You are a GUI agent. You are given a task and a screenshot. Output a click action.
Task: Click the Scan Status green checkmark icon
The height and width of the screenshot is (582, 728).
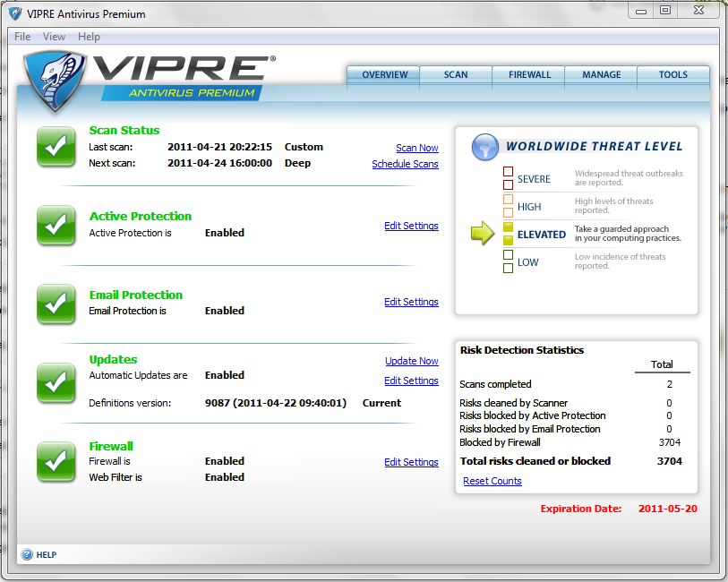[x=56, y=147]
